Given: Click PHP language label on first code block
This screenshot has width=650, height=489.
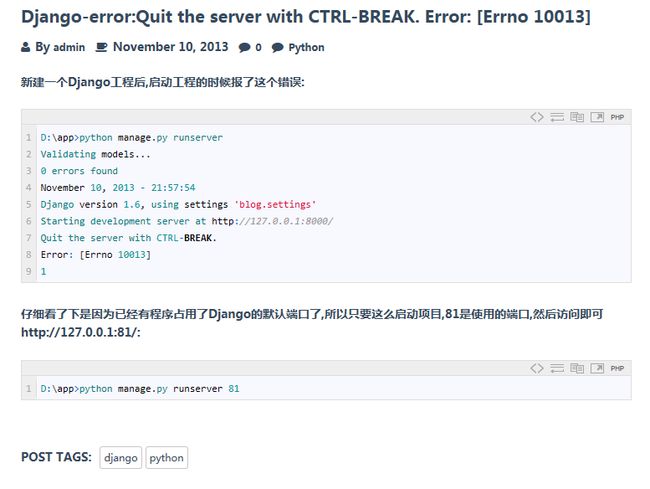Looking at the screenshot, I should (617, 117).
